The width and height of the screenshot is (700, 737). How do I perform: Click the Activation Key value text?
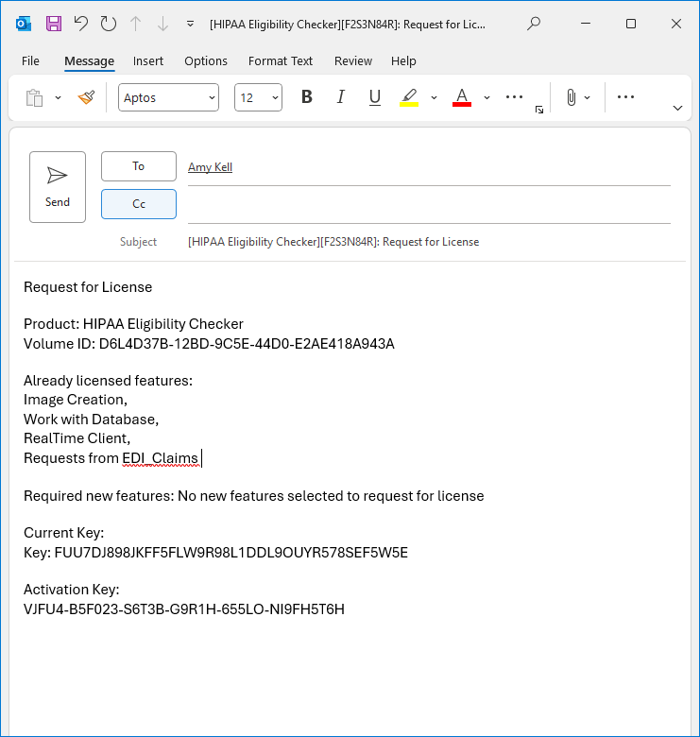click(x=184, y=609)
